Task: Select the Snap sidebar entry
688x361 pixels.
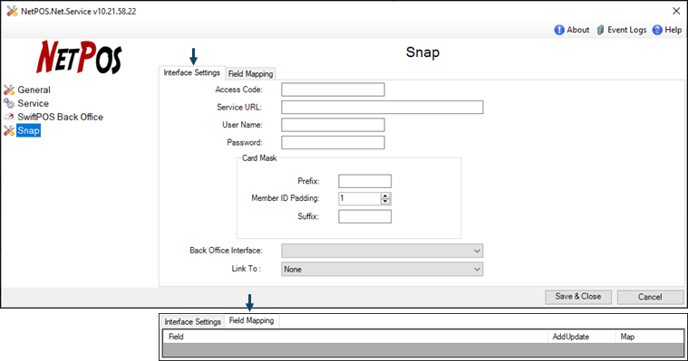Action: 29,131
